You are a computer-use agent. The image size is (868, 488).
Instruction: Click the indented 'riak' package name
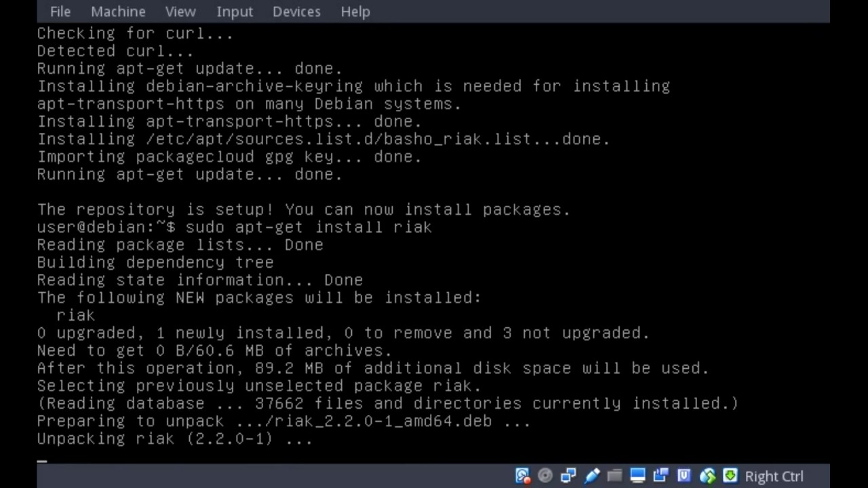(75, 315)
